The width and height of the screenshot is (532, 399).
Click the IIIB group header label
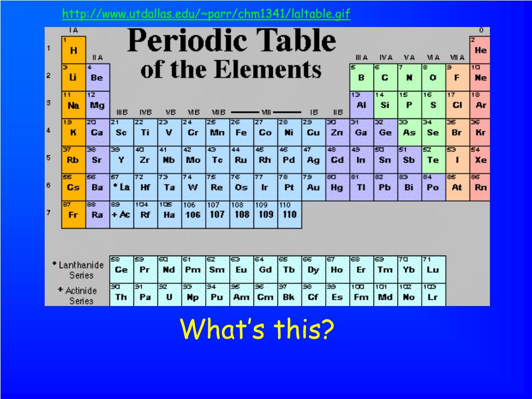(x=122, y=112)
